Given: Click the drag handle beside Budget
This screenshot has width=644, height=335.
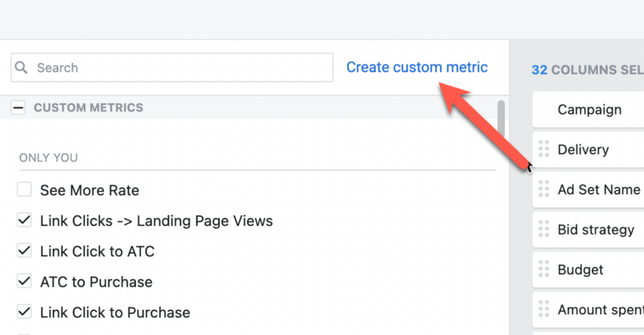Looking at the screenshot, I should 543,270.
